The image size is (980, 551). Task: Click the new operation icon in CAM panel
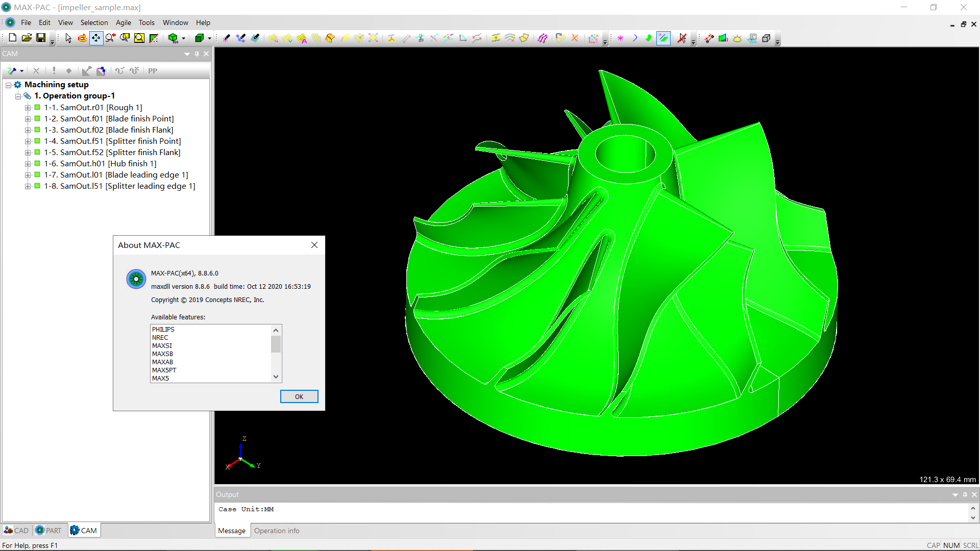click(11, 71)
